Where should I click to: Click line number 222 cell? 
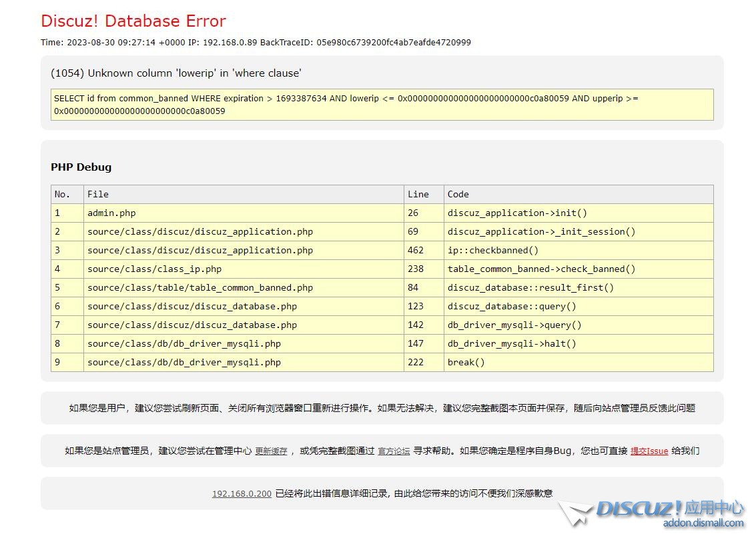(x=424, y=362)
